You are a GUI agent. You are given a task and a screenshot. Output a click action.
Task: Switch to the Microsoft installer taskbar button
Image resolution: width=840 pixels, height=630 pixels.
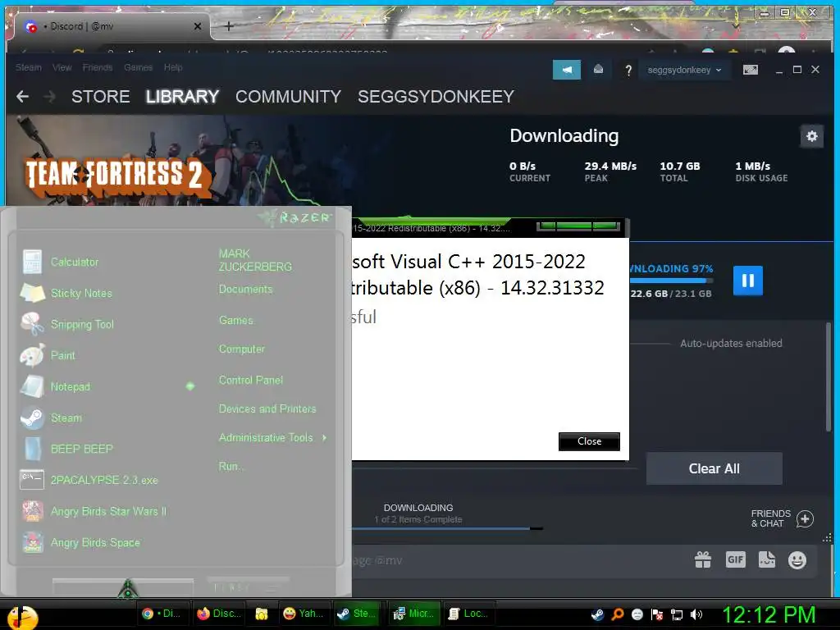point(413,614)
